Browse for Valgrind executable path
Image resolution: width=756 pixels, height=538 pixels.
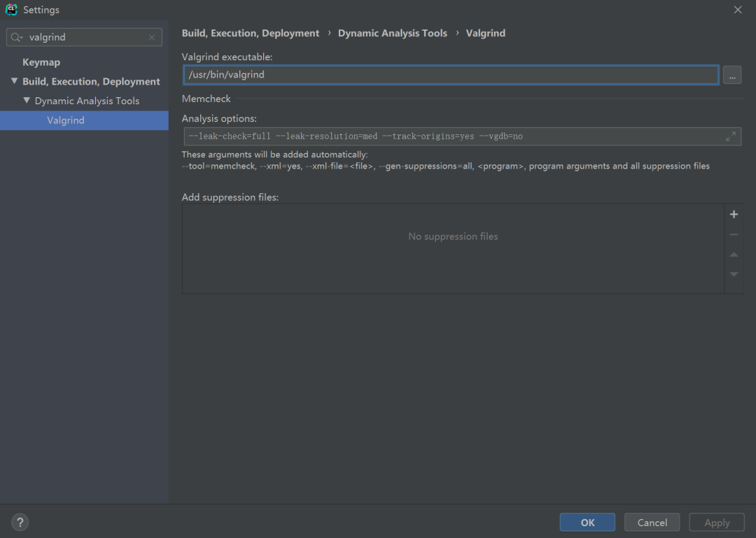pos(732,75)
